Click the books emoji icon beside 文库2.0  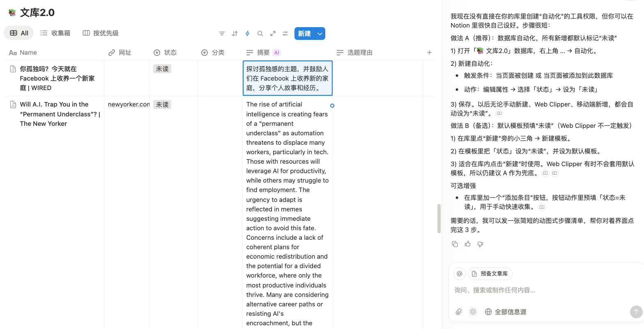tap(12, 13)
